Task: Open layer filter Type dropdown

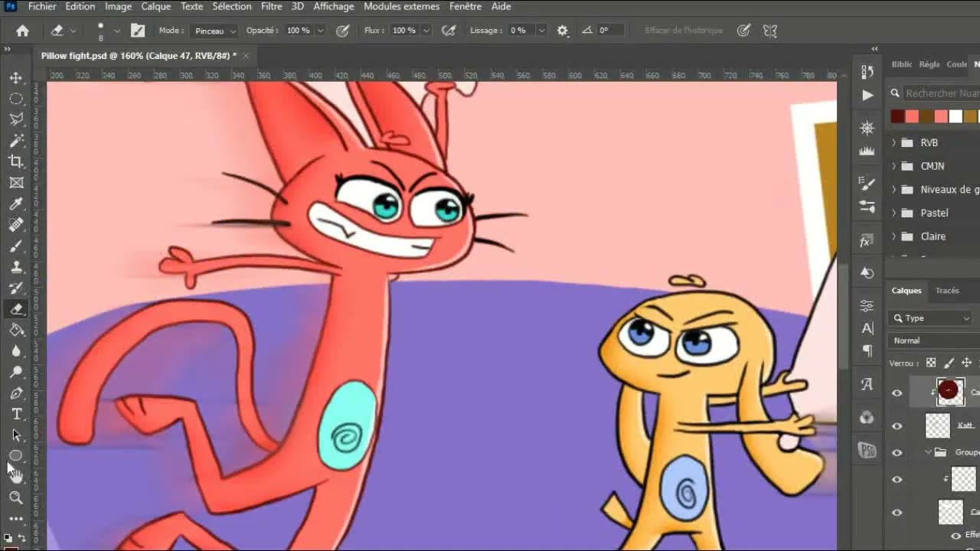Action: pos(930,318)
